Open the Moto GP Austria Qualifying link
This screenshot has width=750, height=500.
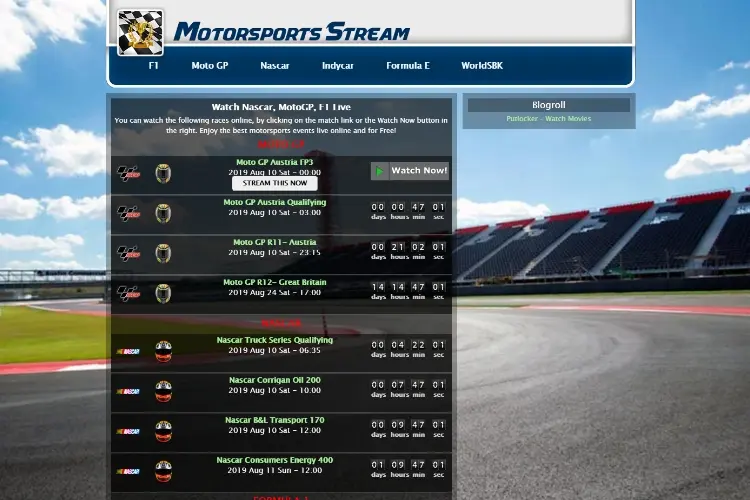pos(275,202)
